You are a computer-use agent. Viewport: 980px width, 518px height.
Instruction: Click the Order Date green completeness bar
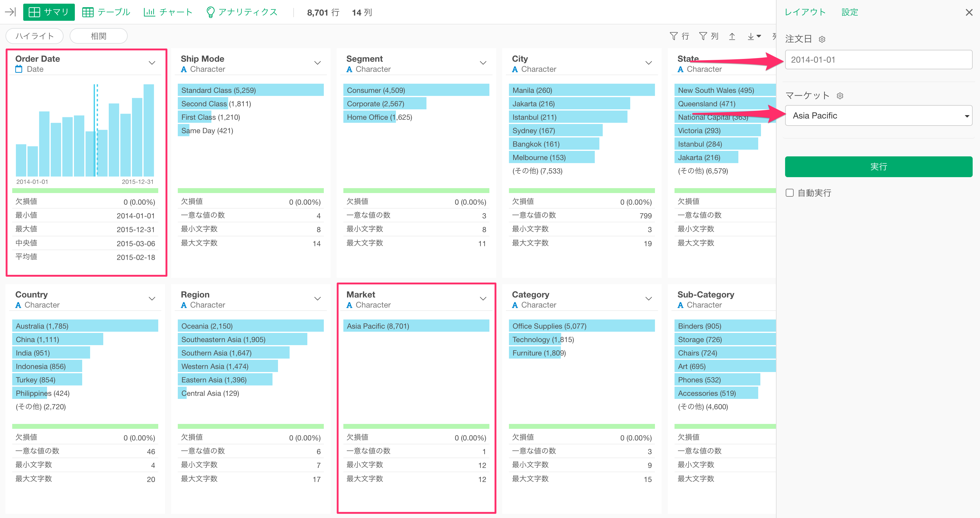(85, 191)
